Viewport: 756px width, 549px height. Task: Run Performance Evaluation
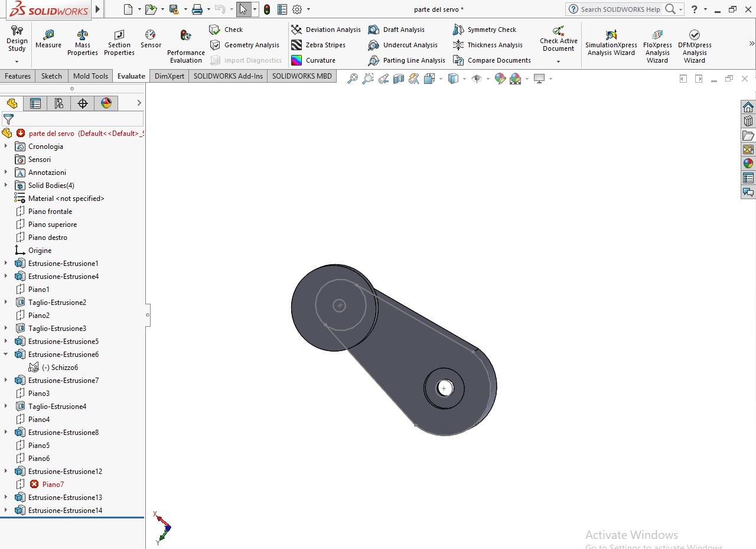[x=186, y=47]
